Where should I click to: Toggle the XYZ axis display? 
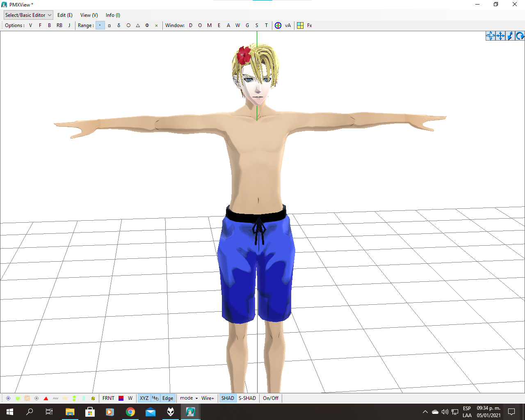pyautogui.click(x=144, y=398)
